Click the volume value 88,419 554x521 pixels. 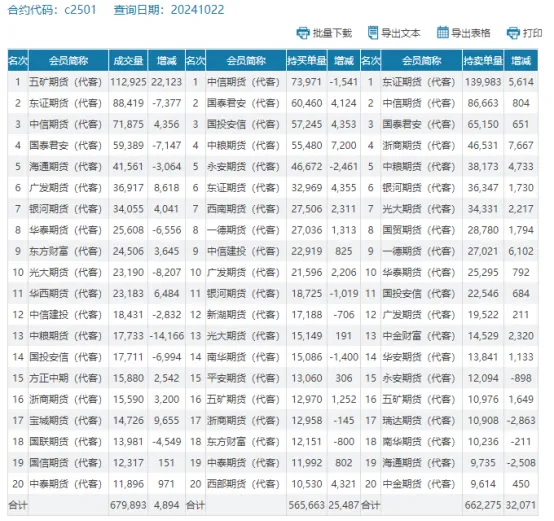pyautogui.click(x=128, y=103)
